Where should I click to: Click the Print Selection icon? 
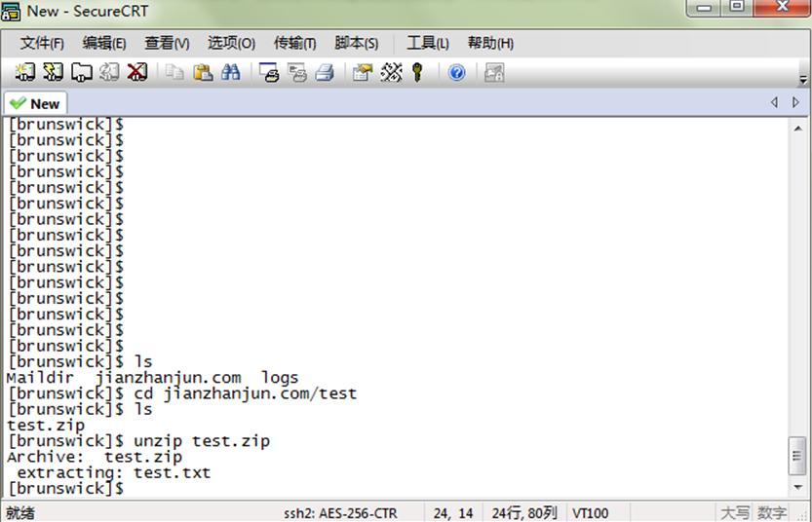click(x=297, y=72)
